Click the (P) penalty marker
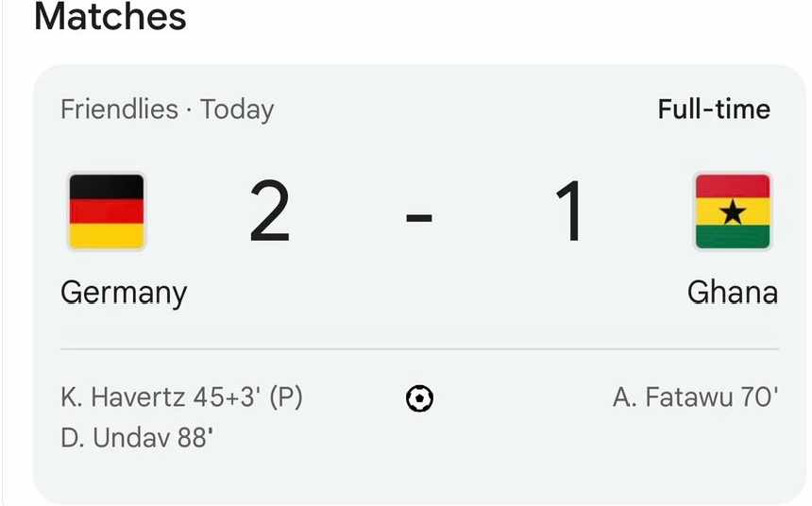Viewport: 812px width, 506px height. 286,398
